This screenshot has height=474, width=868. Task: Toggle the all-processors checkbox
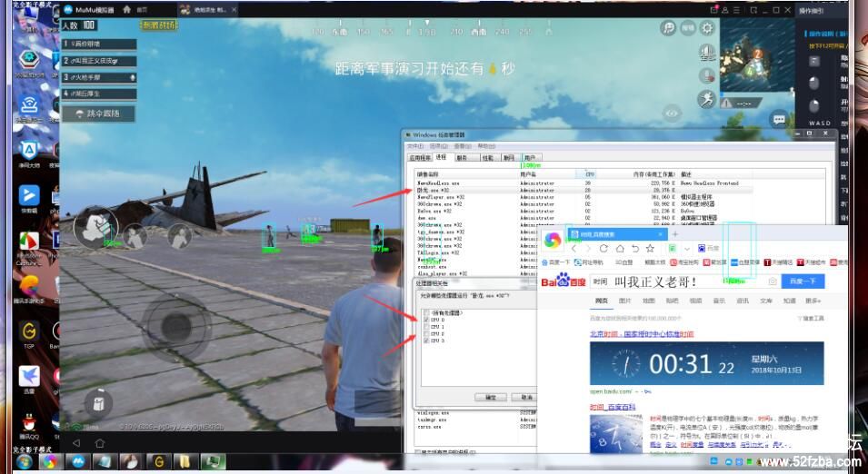425,313
